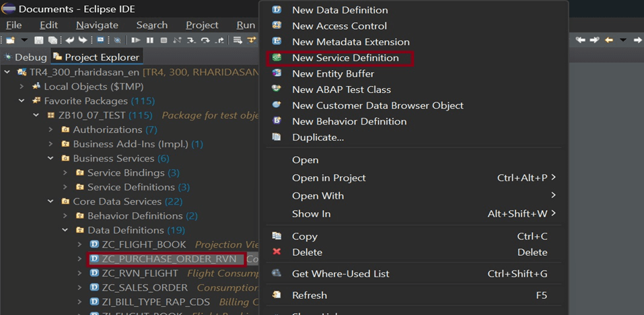Screen dimensions: 644x315
Task: Click the Suspend debug icon
Action: click(x=150, y=40)
